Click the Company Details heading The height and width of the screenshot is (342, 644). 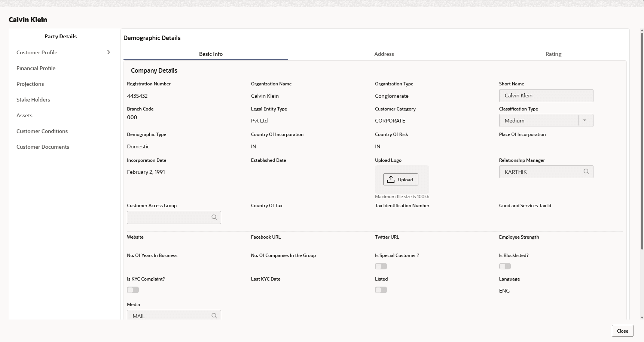coord(154,70)
